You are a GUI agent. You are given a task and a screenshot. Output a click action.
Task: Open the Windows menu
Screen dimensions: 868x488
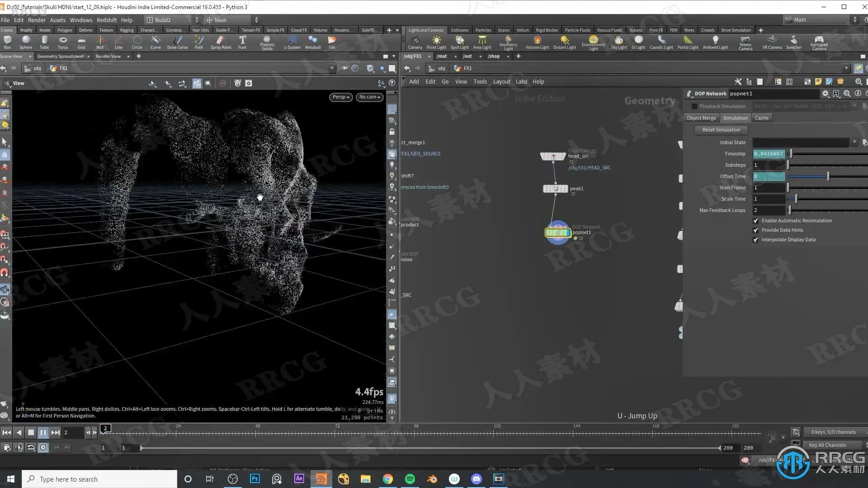tap(81, 20)
